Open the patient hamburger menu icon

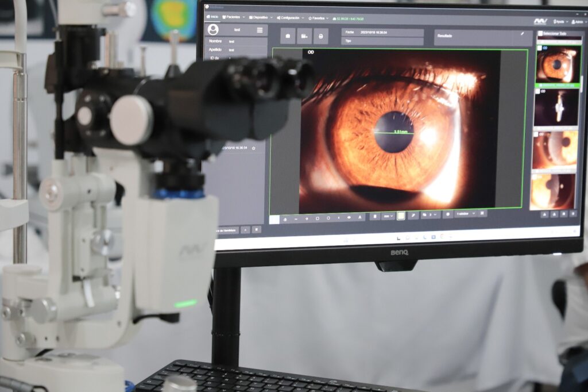point(260,30)
